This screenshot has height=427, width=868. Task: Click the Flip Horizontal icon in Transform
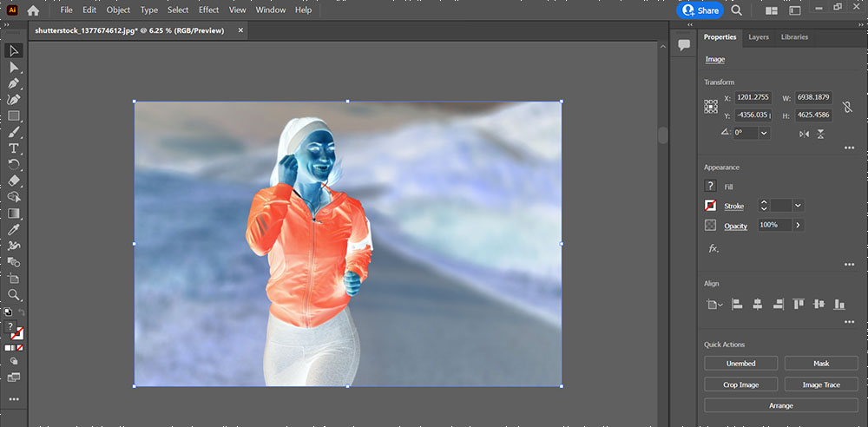coord(804,134)
